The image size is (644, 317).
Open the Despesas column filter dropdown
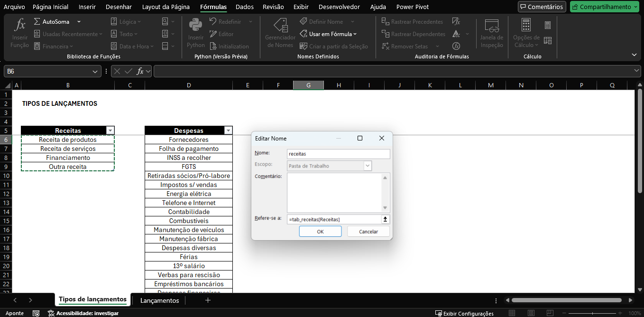click(x=229, y=131)
